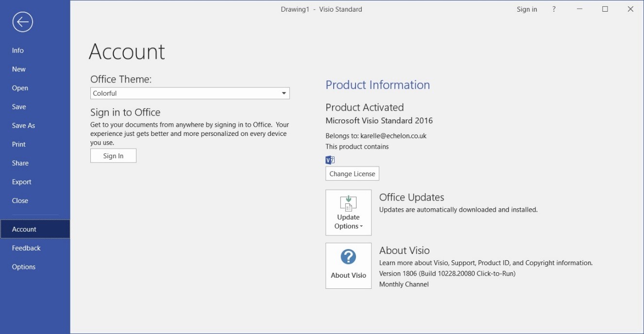Screen dimensions: 644x334
Task: Click the Monthly Channel text
Action: coord(404,284)
